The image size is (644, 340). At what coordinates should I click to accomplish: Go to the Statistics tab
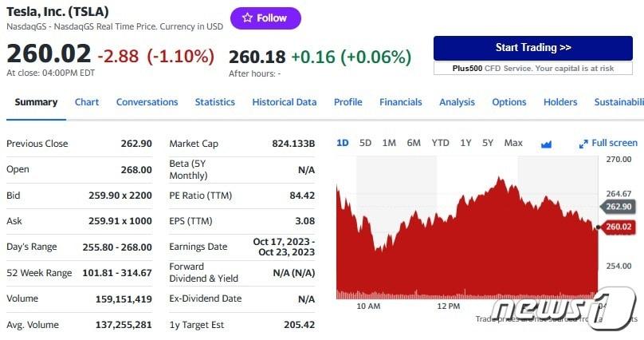click(215, 102)
